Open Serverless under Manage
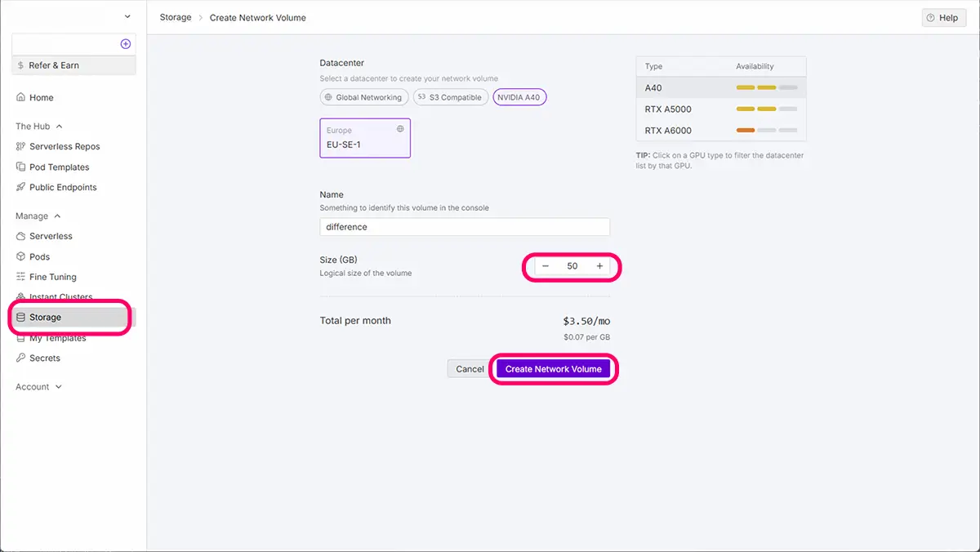Viewport: 980px width, 552px height. point(51,237)
